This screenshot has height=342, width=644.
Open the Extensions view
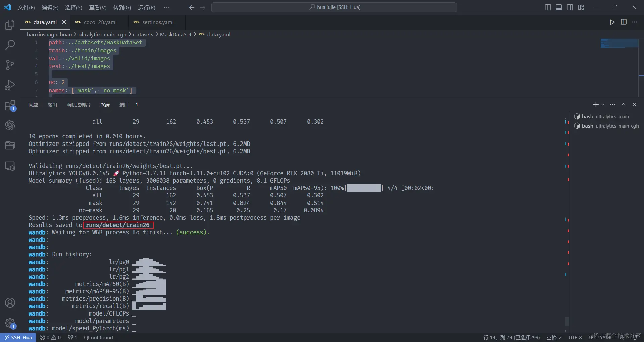click(10, 105)
